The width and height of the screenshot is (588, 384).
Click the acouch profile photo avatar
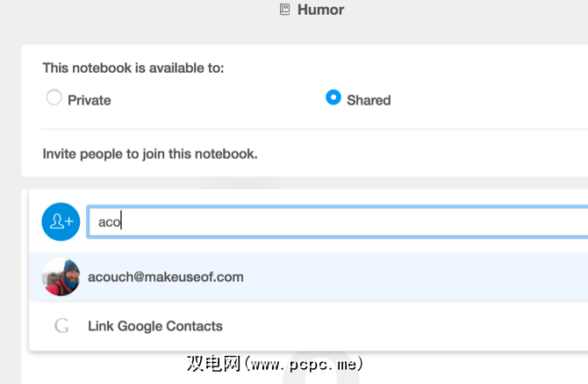61,277
